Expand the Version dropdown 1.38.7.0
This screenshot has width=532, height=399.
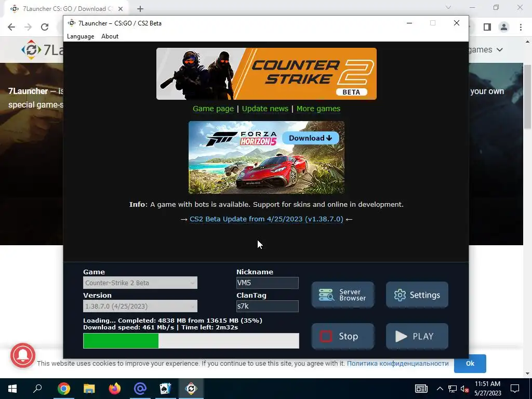(140, 306)
